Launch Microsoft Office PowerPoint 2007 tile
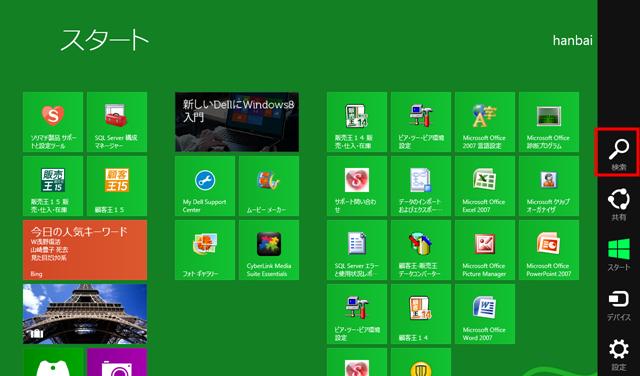Screen dimensions: 640x376 549,250
